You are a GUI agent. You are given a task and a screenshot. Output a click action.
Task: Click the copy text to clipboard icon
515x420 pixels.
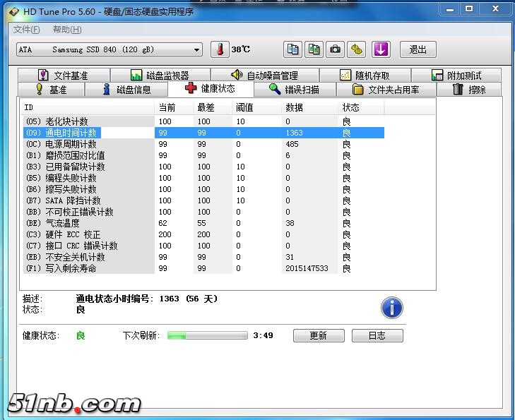(292, 49)
